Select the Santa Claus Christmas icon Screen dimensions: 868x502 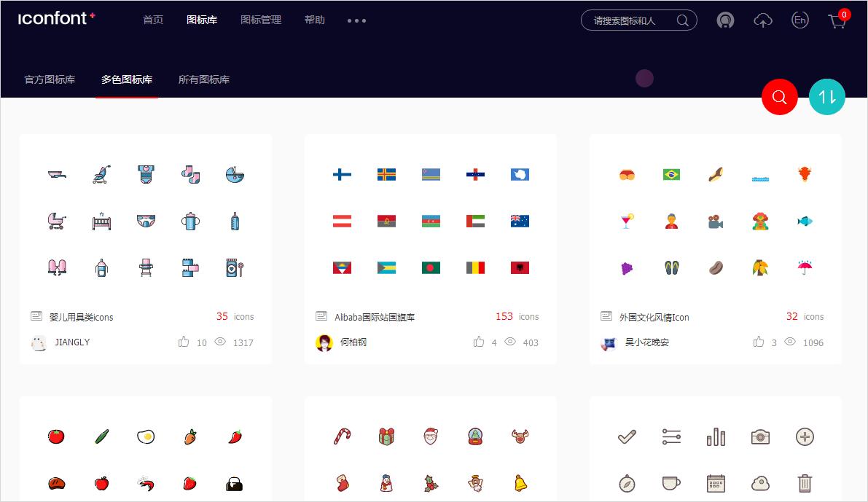(431, 437)
